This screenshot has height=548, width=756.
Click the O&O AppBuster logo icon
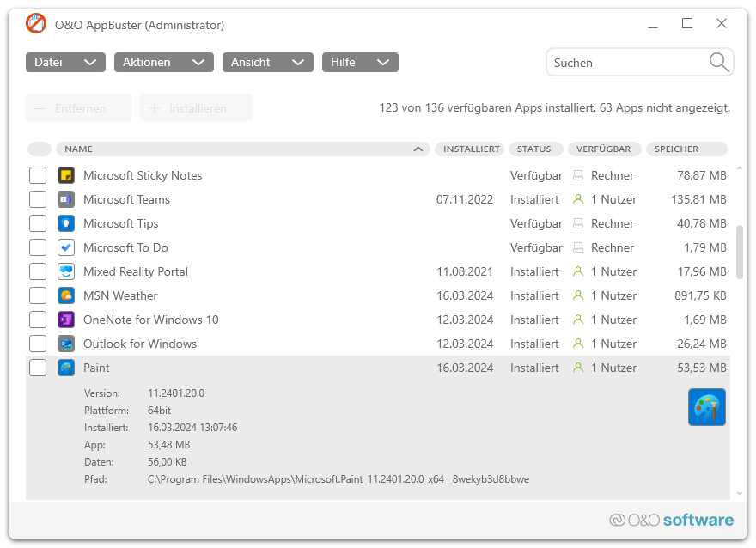[36, 23]
